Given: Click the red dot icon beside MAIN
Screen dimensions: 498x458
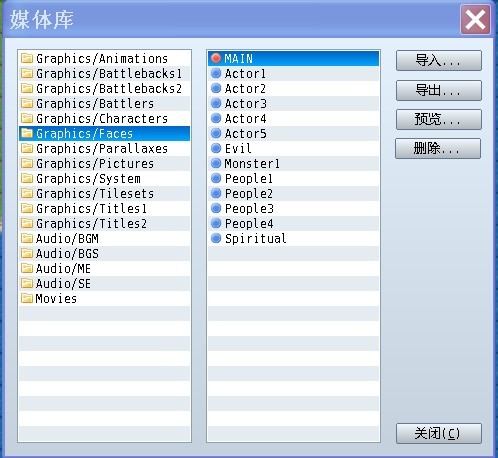Looking at the screenshot, I should coord(216,58).
